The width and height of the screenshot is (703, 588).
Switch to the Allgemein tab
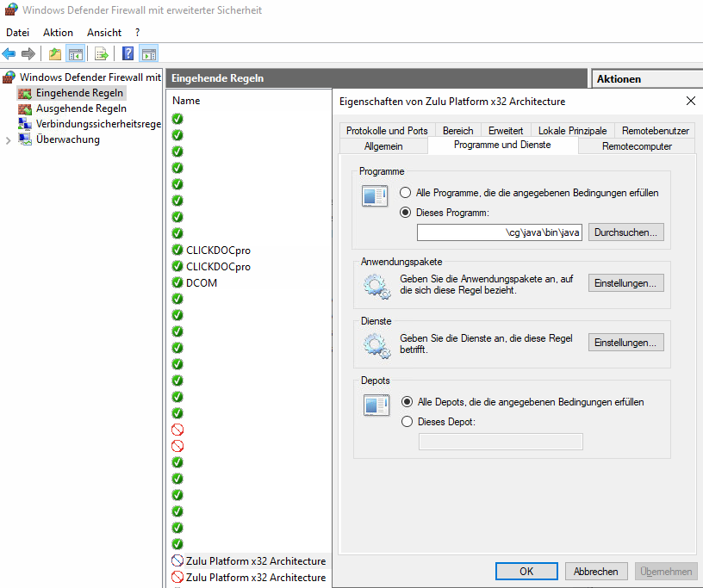[383, 146]
